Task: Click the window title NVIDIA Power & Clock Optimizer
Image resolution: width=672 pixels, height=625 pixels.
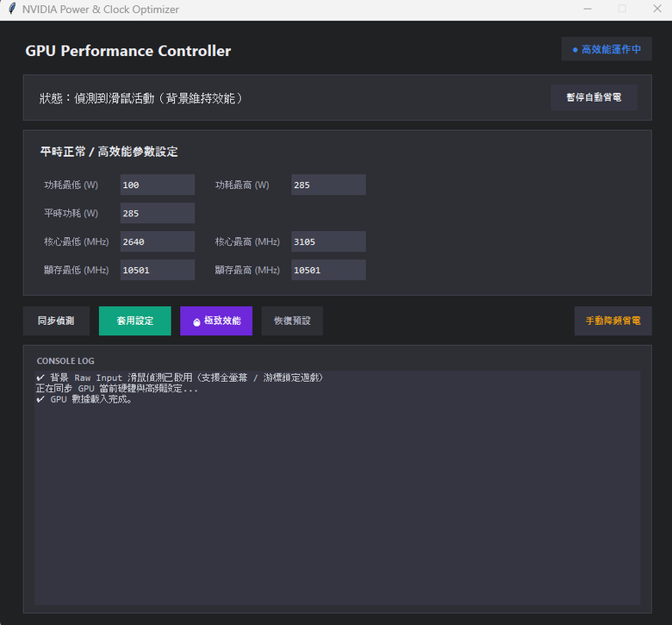Action: coord(101,9)
